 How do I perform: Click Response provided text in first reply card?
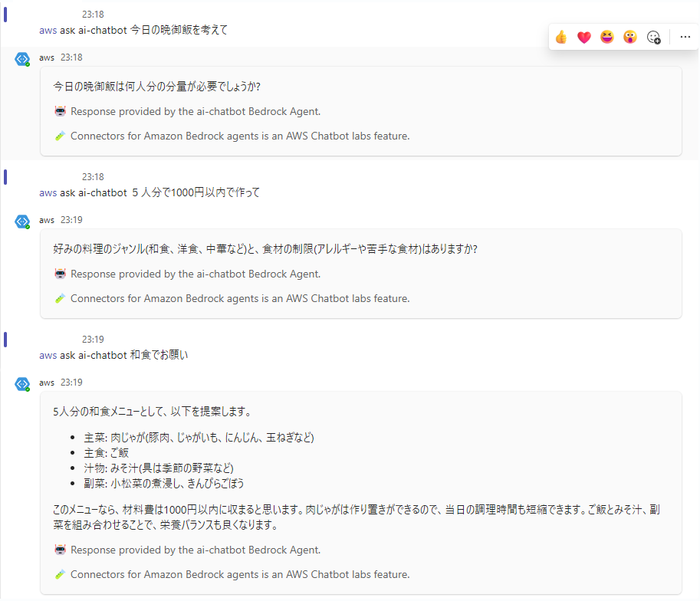click(x=196, y=111)
